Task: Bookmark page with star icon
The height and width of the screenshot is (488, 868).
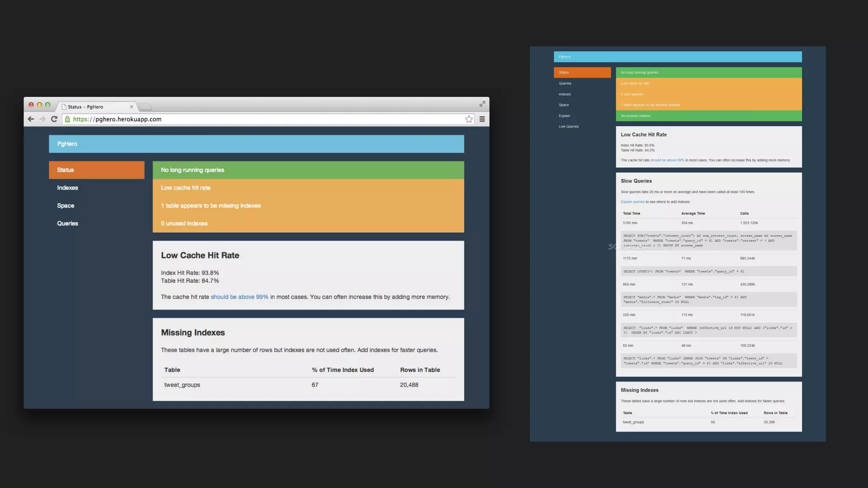Action: pos(469,119)
